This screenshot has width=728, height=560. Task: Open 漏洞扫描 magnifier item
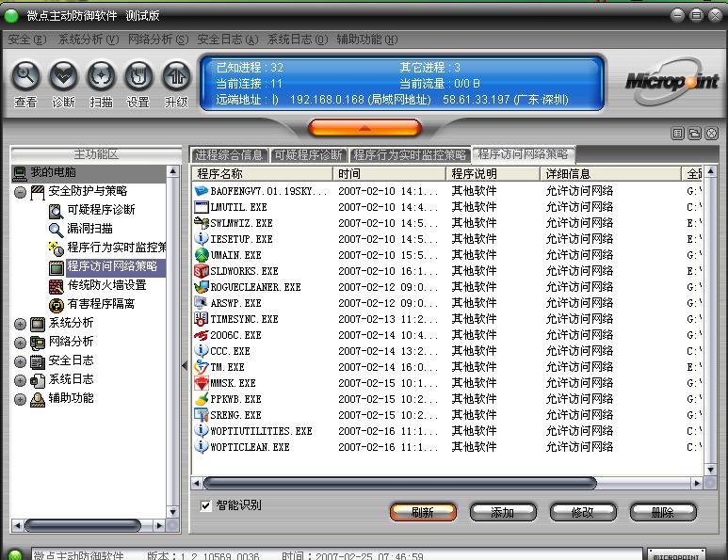pyautogui.click(x=56, y=230)
